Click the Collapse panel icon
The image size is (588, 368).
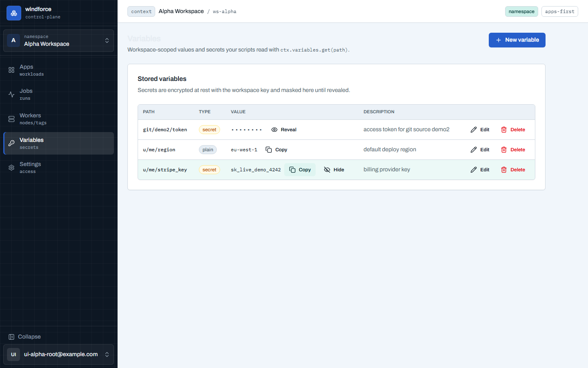(x=11, y=337)
